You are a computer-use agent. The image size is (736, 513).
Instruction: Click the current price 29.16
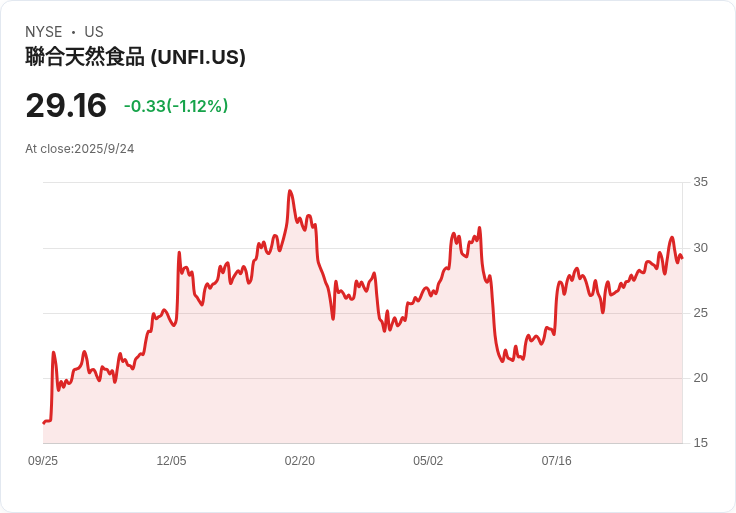(x=66, y=105)
